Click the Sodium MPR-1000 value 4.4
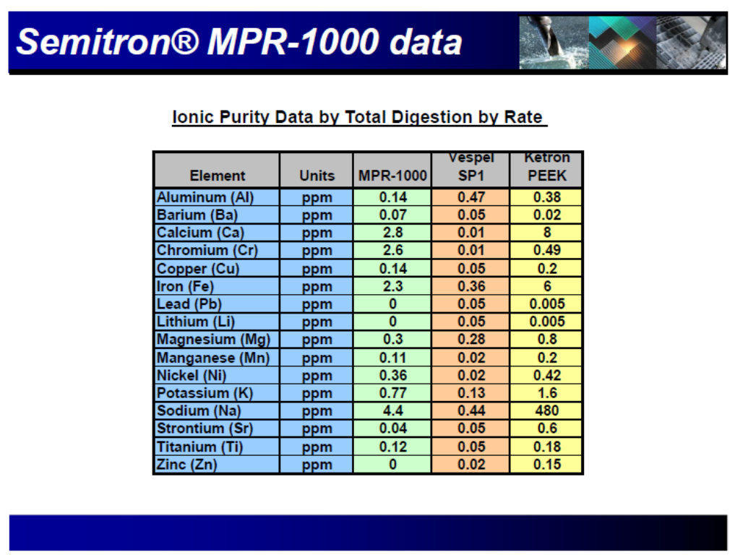Viewport: 735px width, 560px height. click(392, 411)
